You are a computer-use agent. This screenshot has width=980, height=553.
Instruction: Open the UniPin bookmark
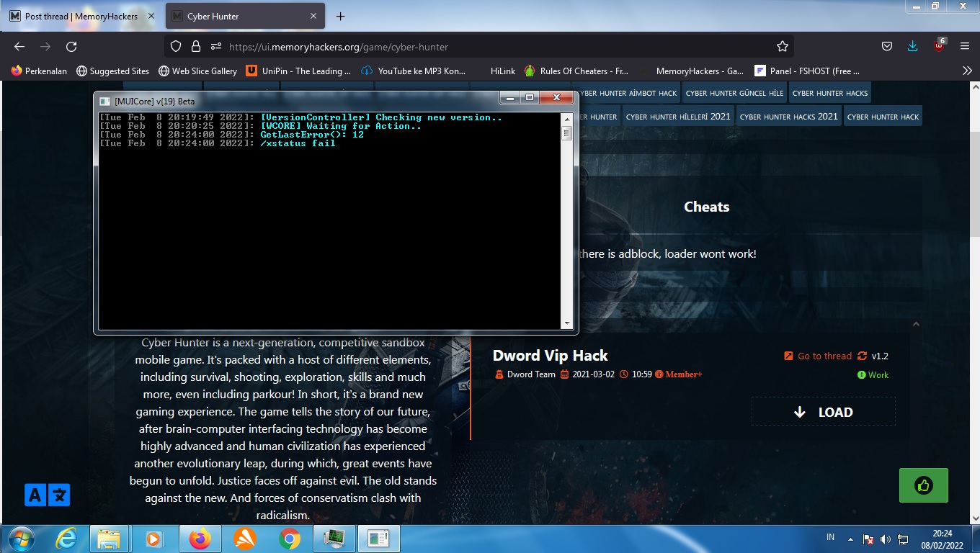[299, 71]
